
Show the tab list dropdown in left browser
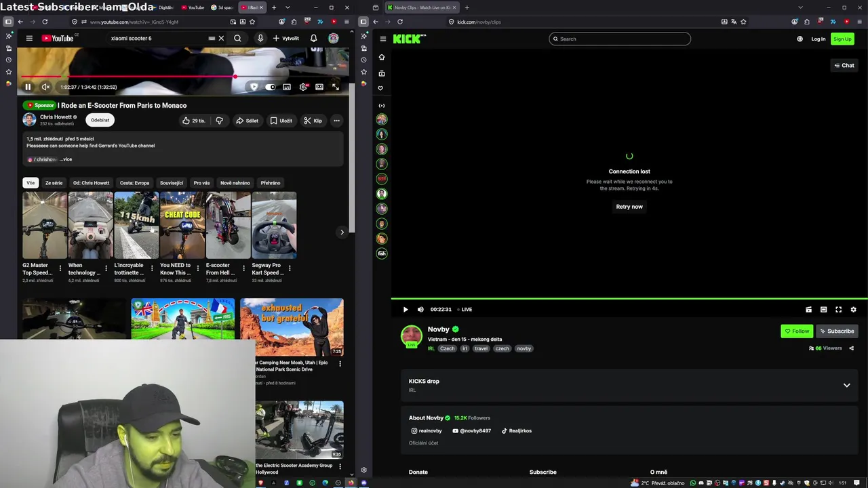click(288, 7)
